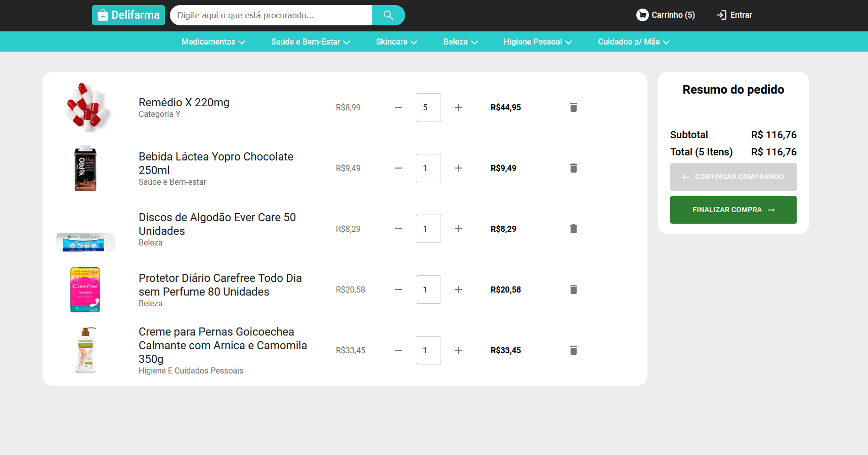Click quantity field for Discos de Algodão

[x=428, y=229]
